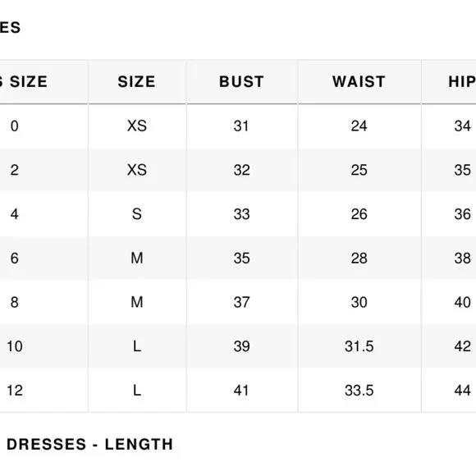Image resolution: width=476 pixels, height=476 pixels.
Task: Select the XS cell in row 0
Action: [x=137, y=126]
